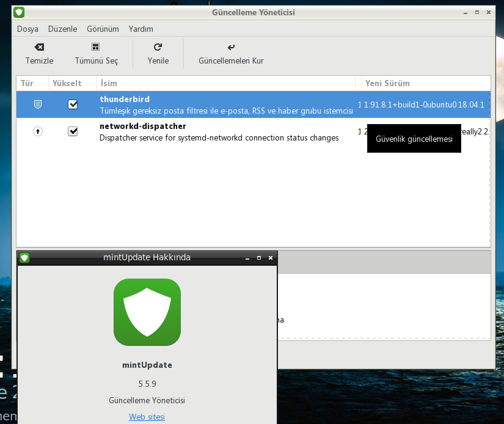504x424 pixels.
Task: Open the Web sitesi link
Action: [147, 417]
